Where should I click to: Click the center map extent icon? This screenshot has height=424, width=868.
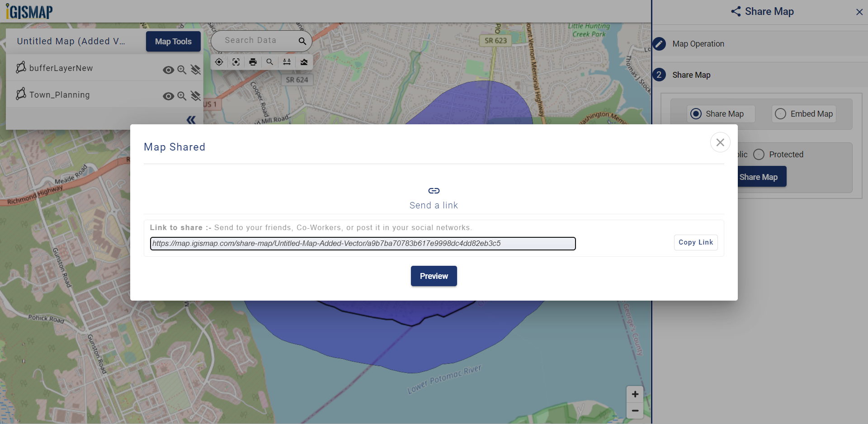pos(236,62)
